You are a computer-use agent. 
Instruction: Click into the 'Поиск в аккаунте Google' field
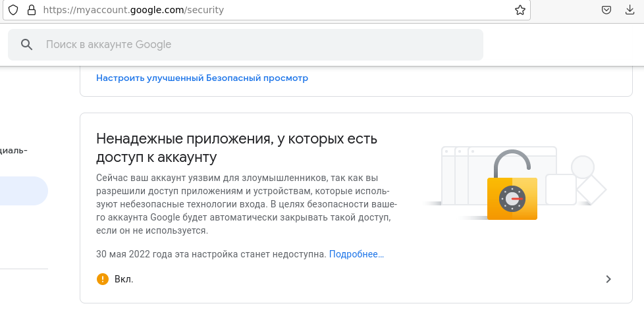(246, 45)
